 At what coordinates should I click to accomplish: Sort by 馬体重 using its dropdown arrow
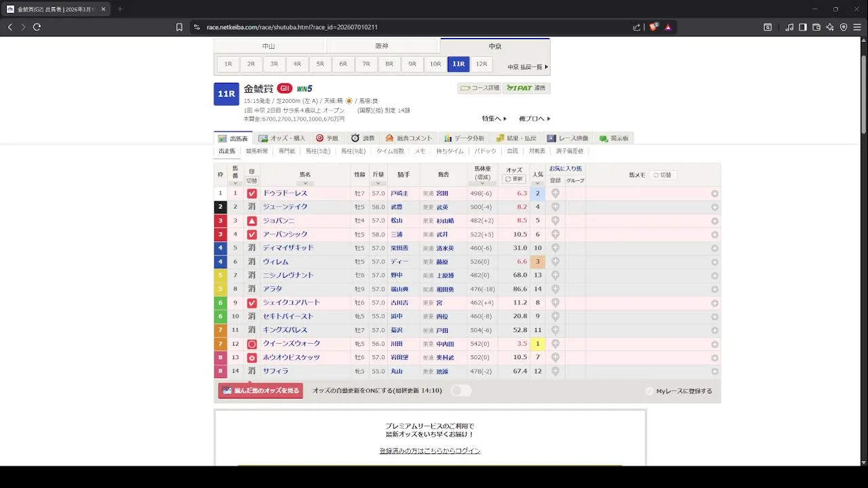(482, 182)
